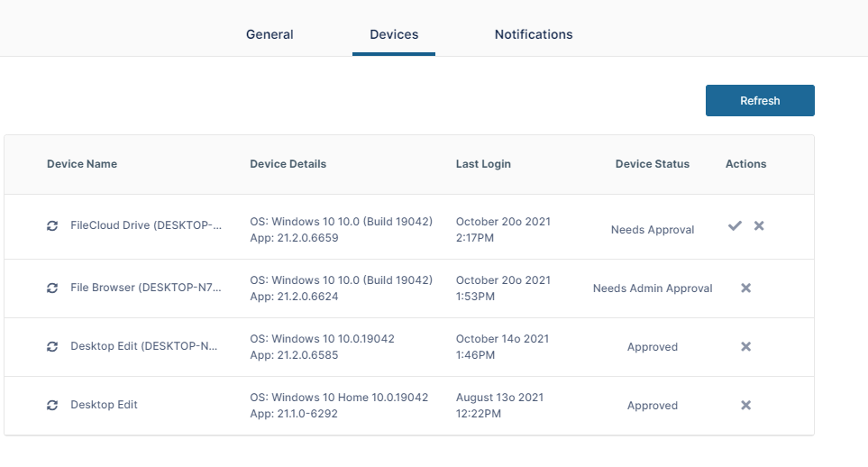The width and height of the screenshot is (868, 467).
Task: Click the Needs Admin Approval status
Action: [x=653, y=288]
